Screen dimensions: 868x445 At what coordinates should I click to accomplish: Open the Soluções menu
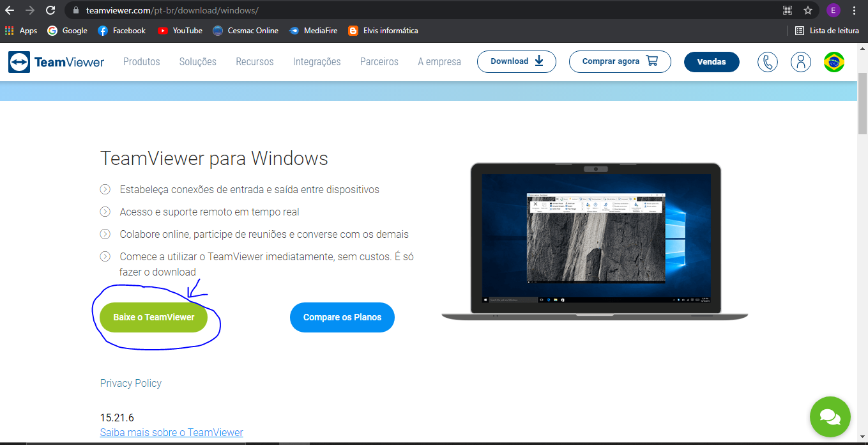[x=198, y=62]
